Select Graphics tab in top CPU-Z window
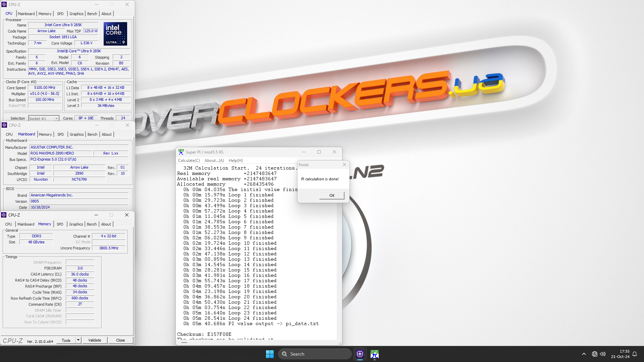The image size is (644, 362). point(76,14)
